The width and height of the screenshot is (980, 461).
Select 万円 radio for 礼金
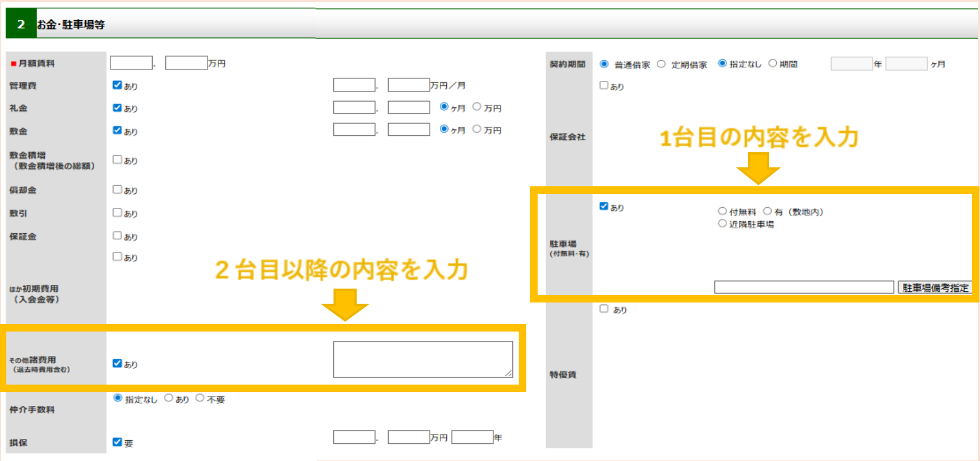[x=476, y=107]
